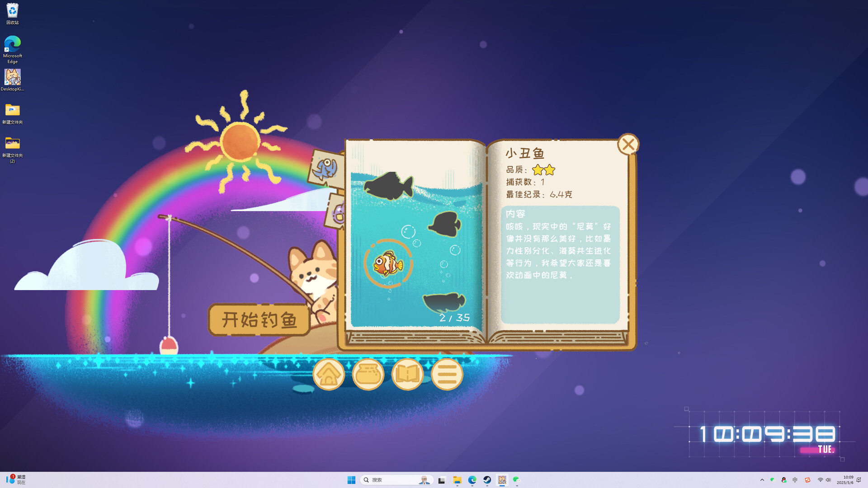The image size is (868, 488).
Task: Open File Explorer from the taskbar
Action: point(457,480)
